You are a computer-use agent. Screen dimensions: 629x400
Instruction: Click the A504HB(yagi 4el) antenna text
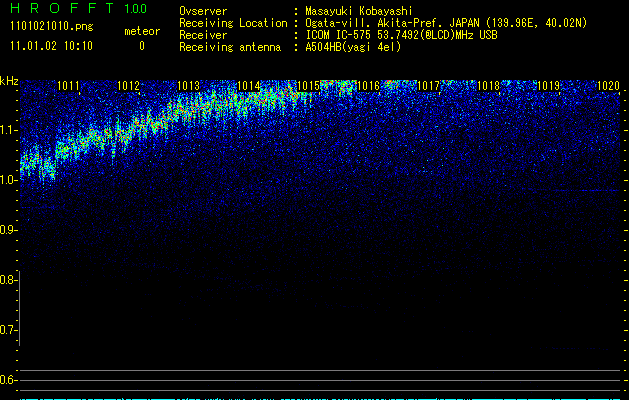coord(353,47)
